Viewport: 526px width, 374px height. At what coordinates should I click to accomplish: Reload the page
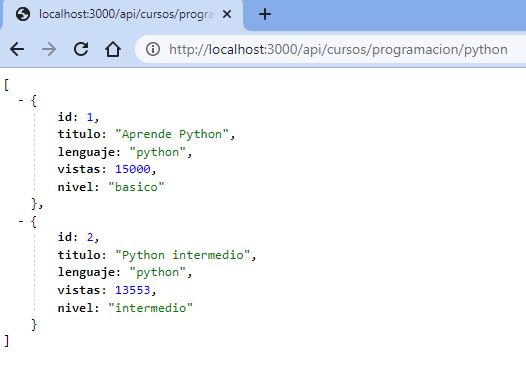click(81, 49)
